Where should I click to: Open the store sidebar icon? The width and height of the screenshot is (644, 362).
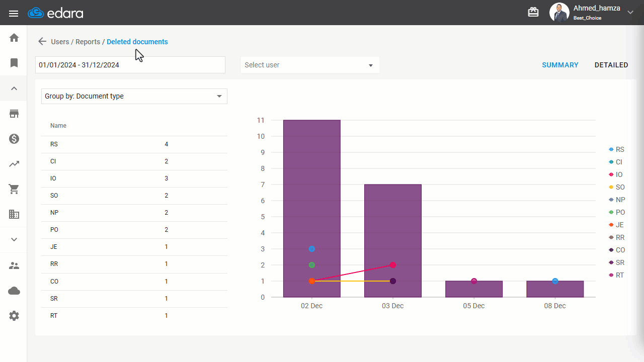pos(14,114)
